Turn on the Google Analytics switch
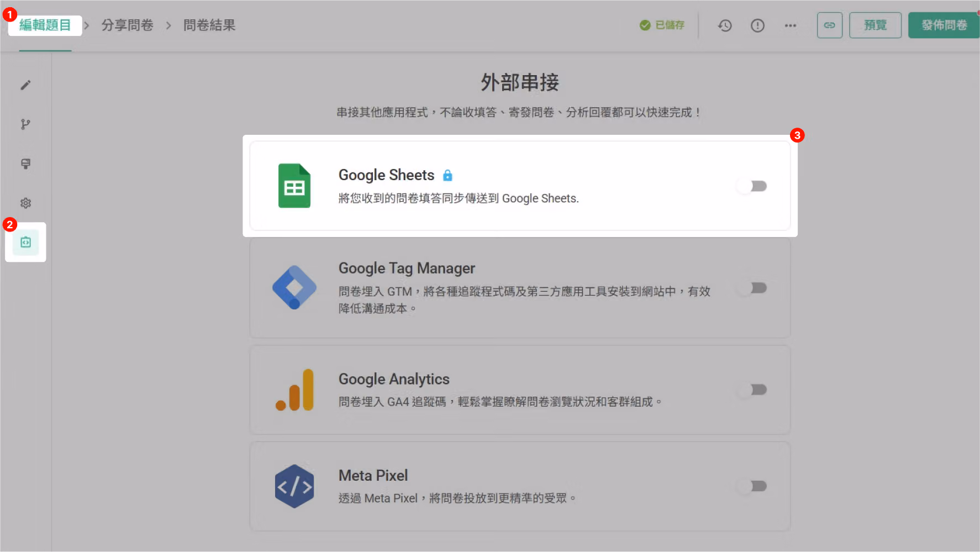The width and height of the screenshot is (980, 552). [752, 390]
